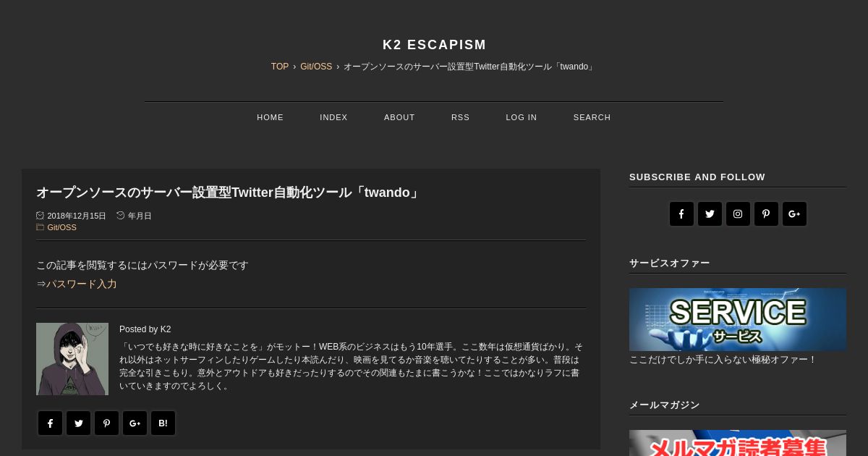
Task: Share the post via Hatena B! button
Action: (x=163, y=423)
